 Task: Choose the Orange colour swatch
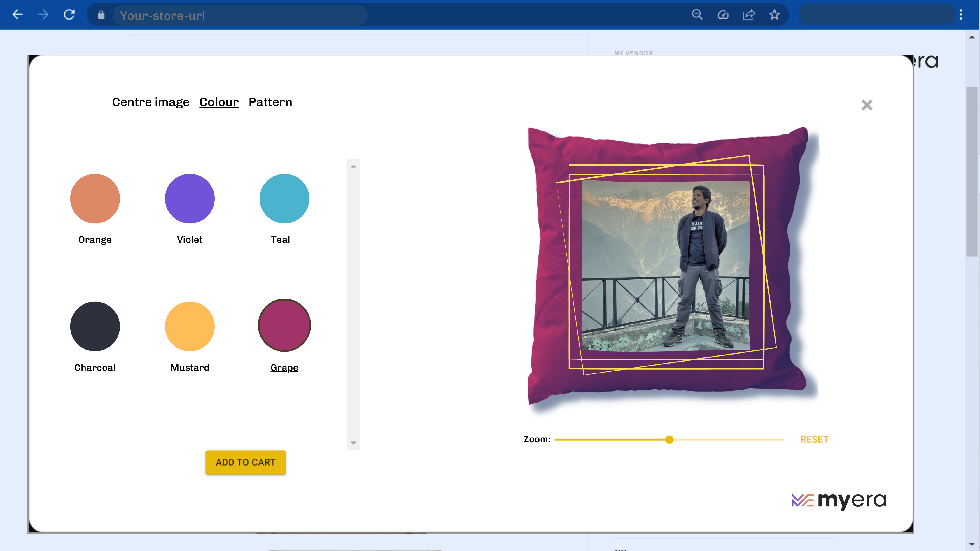point(95,199)
